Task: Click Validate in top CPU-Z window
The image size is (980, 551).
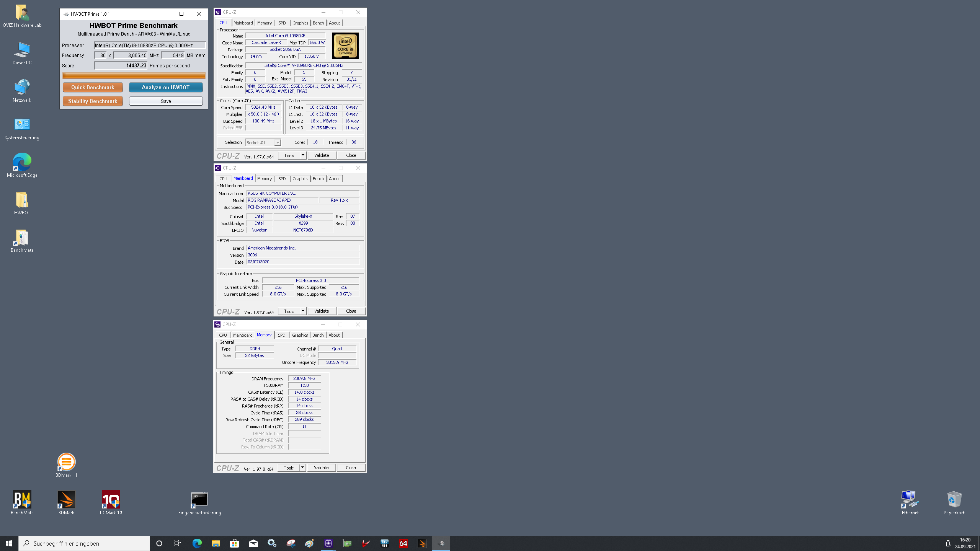Action: [322, 155]
